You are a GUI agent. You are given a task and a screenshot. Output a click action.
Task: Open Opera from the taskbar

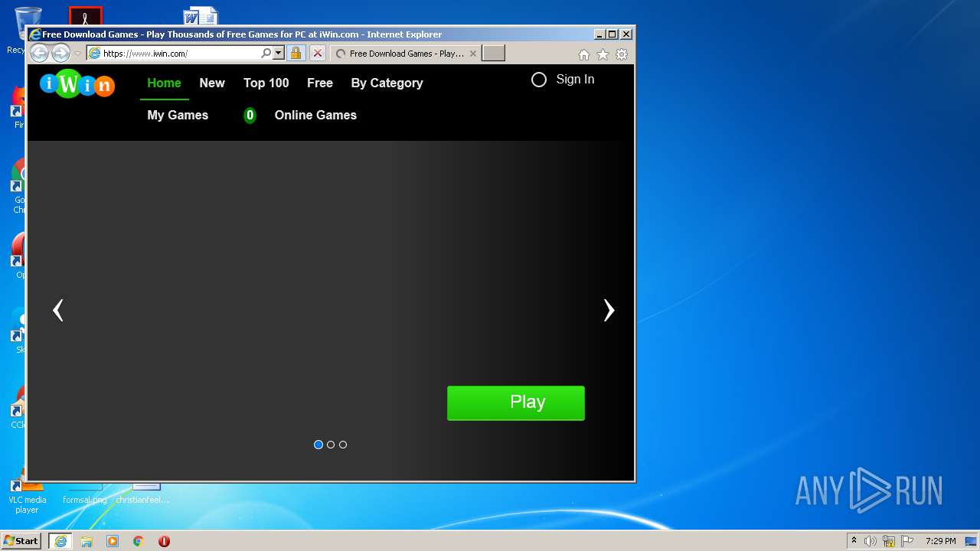[x=164, y=541]
